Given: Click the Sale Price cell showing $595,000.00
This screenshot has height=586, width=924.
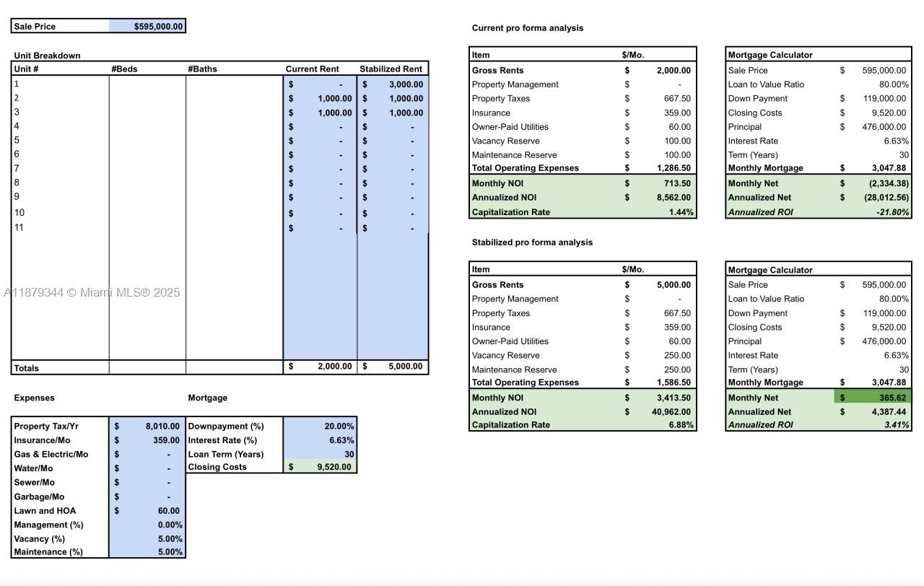Looking at the screenshot, I should [x=147, y=27].
